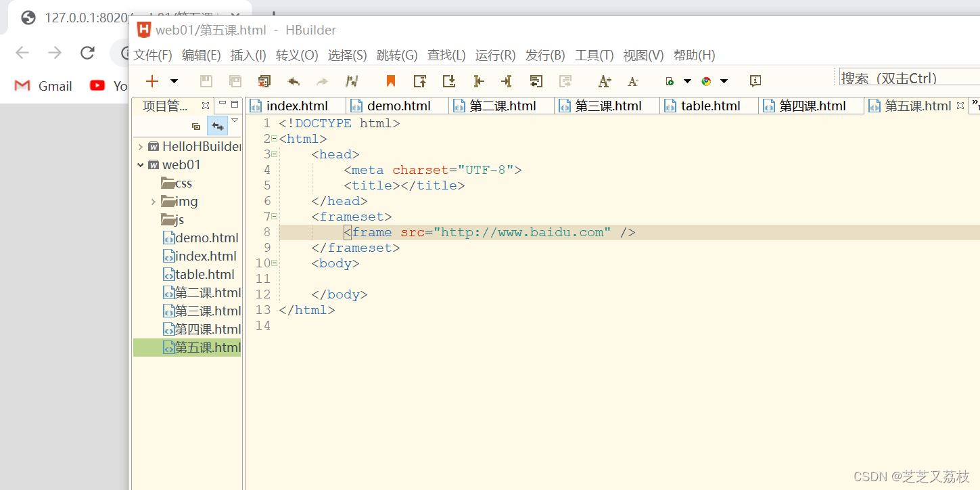The height and width of the screenshot is (490, 980).
Task: Reload the page in the Chrome window
Action: pos(87,53)
